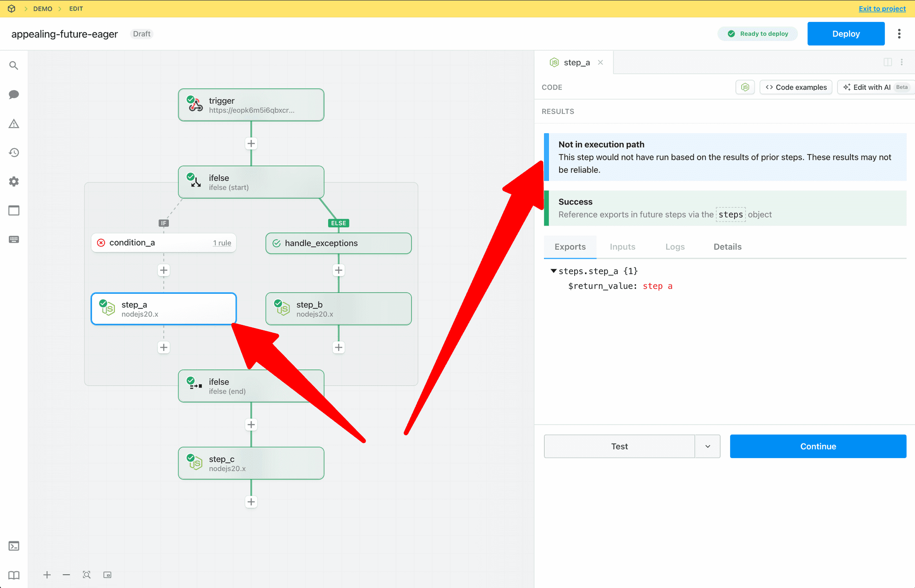This screenshot has height=588, width=915.
Task: Select the handle_exceptions node
Action: click(x=339, y=243)
